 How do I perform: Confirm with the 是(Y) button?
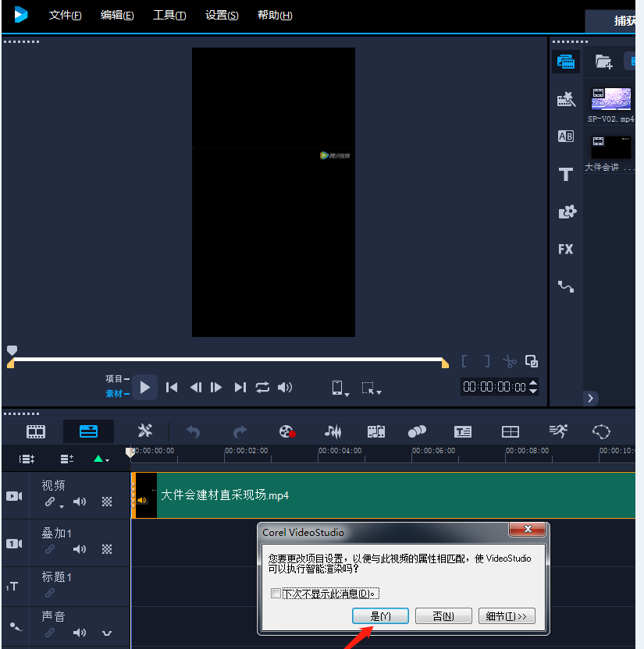pyautogui.click(x=380, y=616)
